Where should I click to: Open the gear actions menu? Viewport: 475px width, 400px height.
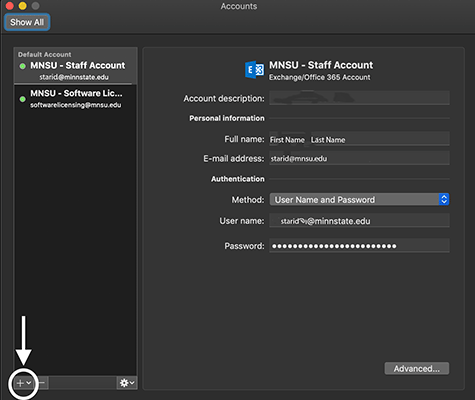click(x=127, y=383)
